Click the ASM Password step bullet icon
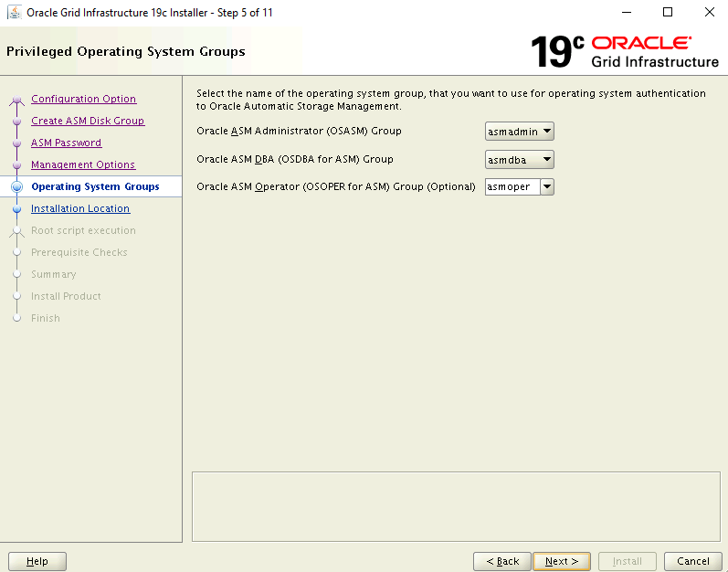728x572 pixels. 17,143
